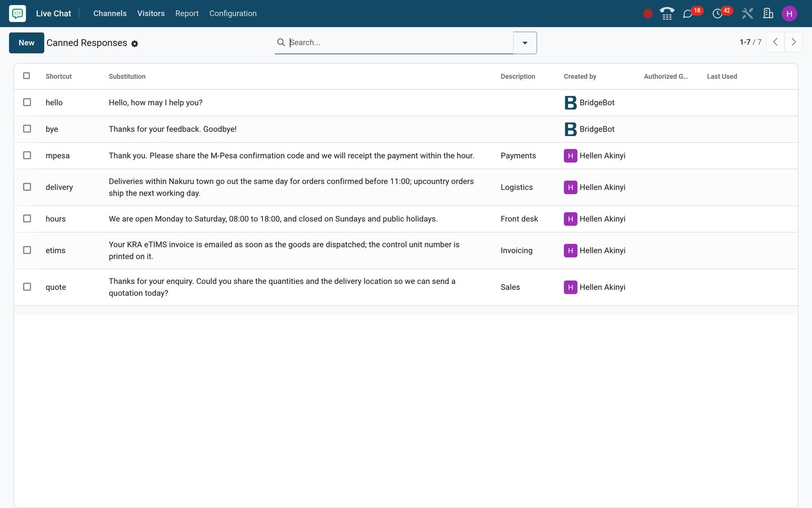The width and height of the screenshot is (812, 508).
Task: Open the 'bye' shortcut record
Action: 52,129
